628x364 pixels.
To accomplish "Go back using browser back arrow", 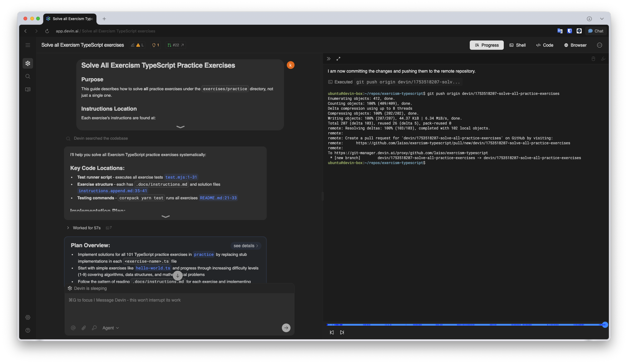I will (x=26, y=31).
